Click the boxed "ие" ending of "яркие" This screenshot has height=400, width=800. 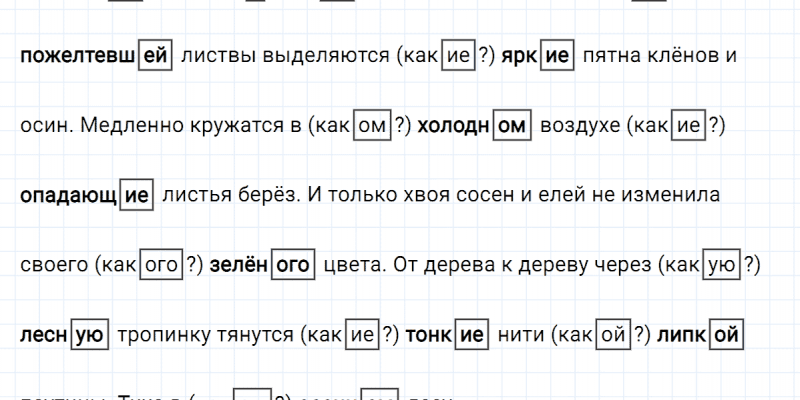(557, 56)
